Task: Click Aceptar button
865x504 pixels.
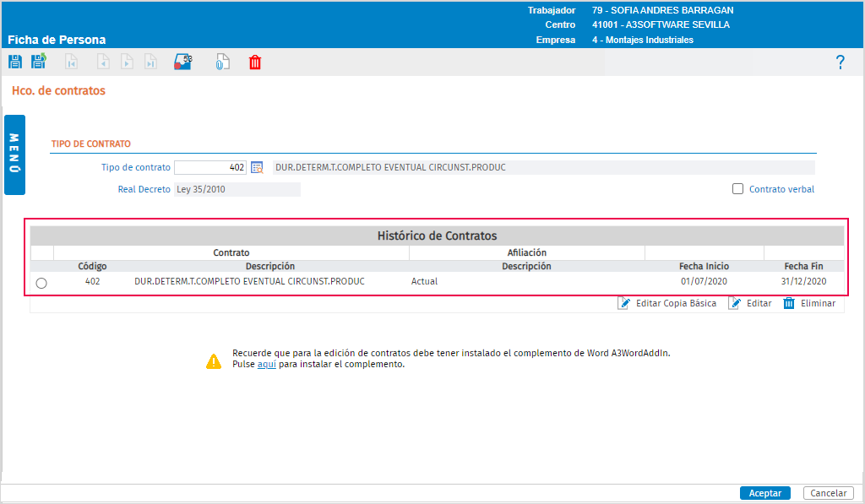Action: pos(764,493)
